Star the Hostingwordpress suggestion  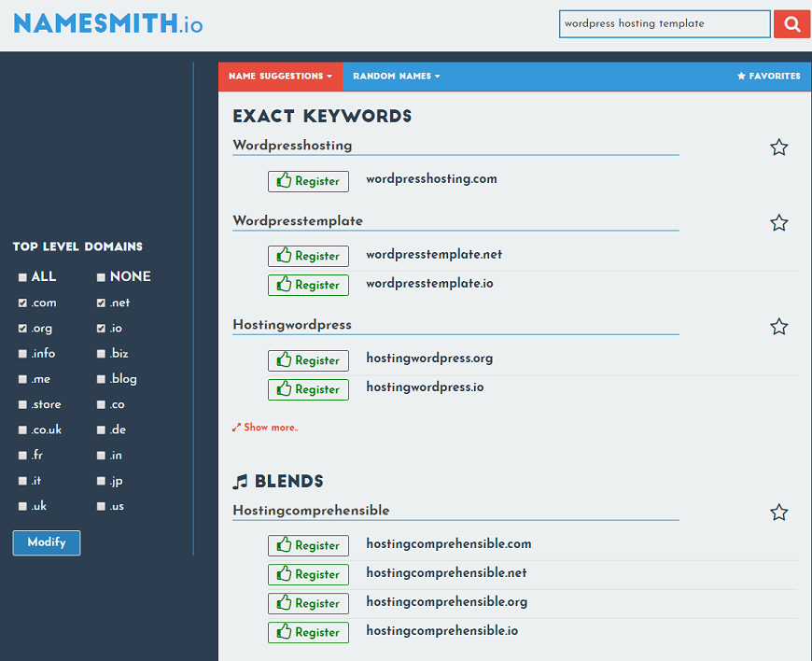[778, 327]
